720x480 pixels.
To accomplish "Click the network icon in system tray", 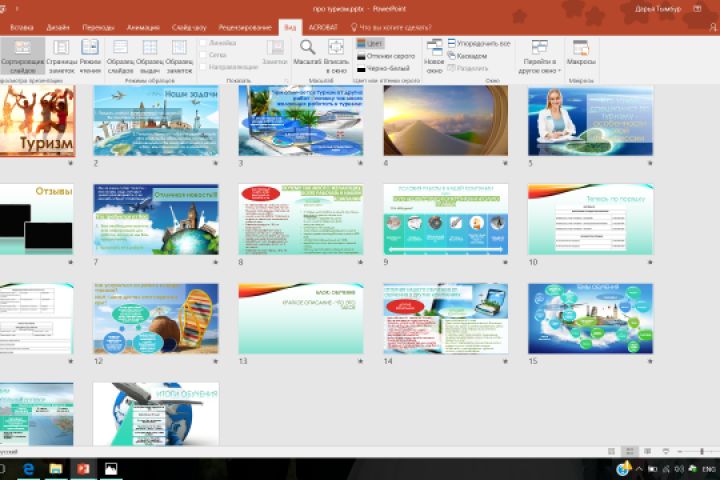I will 666,469.
